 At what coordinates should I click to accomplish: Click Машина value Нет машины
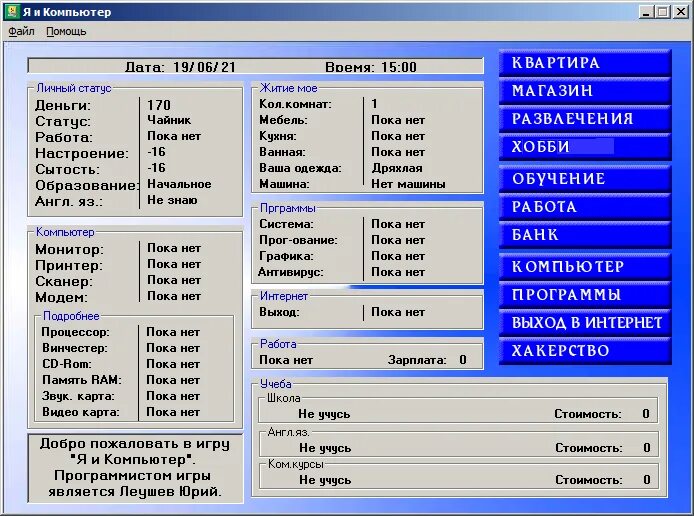(x=408, y=184)
